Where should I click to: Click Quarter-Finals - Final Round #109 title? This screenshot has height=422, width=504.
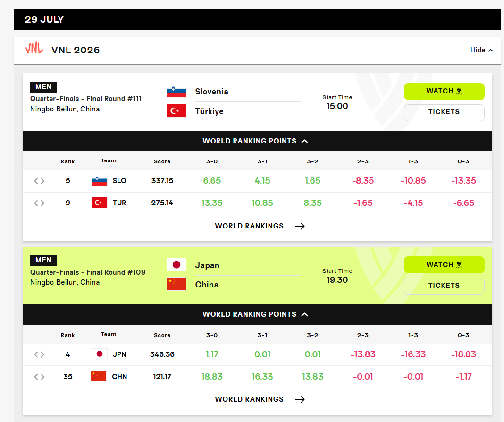click(x=88, y=272)
